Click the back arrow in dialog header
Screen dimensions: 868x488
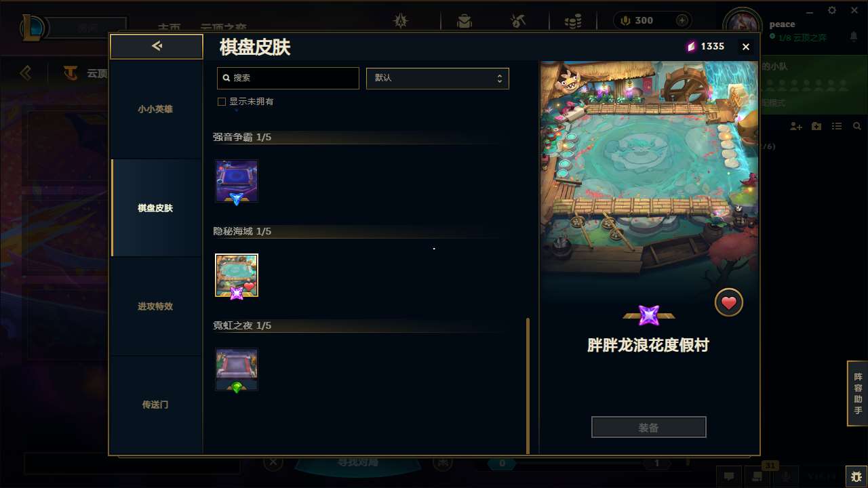point(157,46)
